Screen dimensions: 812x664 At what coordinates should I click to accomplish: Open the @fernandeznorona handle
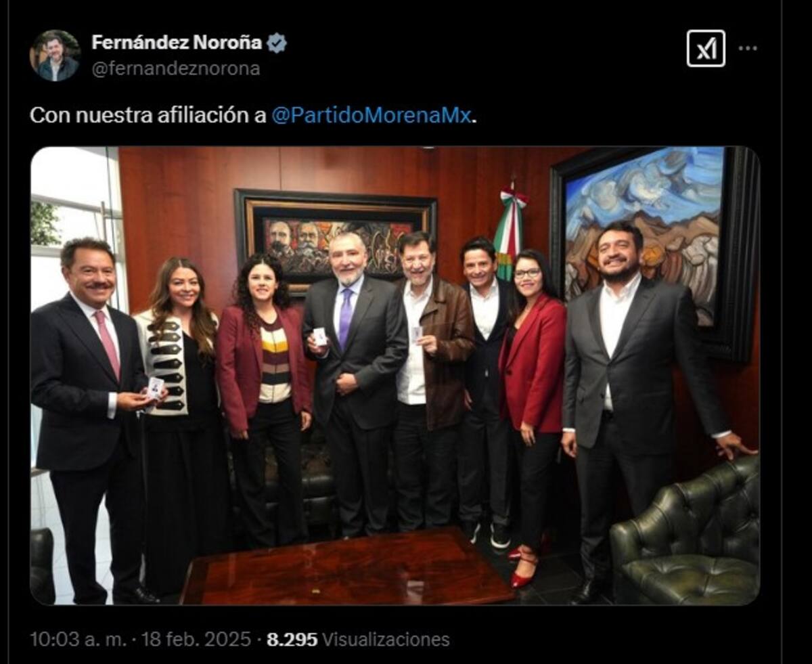(x=176, y=68)
